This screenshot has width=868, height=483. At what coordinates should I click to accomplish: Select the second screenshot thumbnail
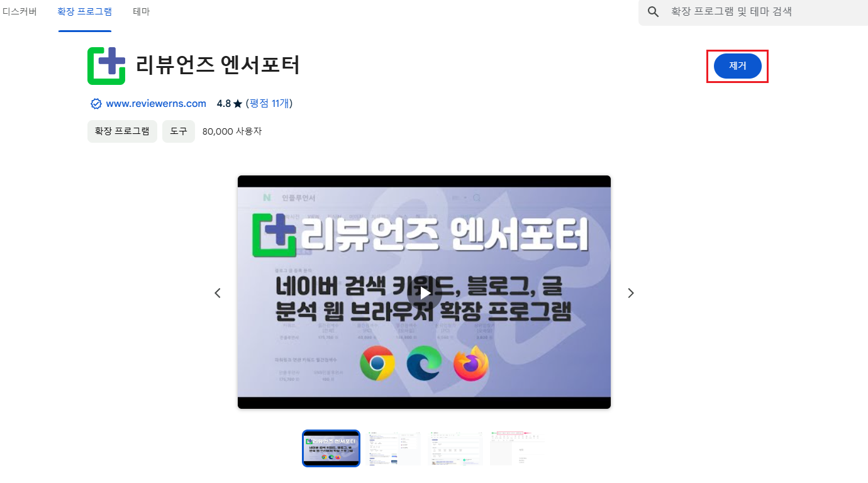click(x=394, y=448)
